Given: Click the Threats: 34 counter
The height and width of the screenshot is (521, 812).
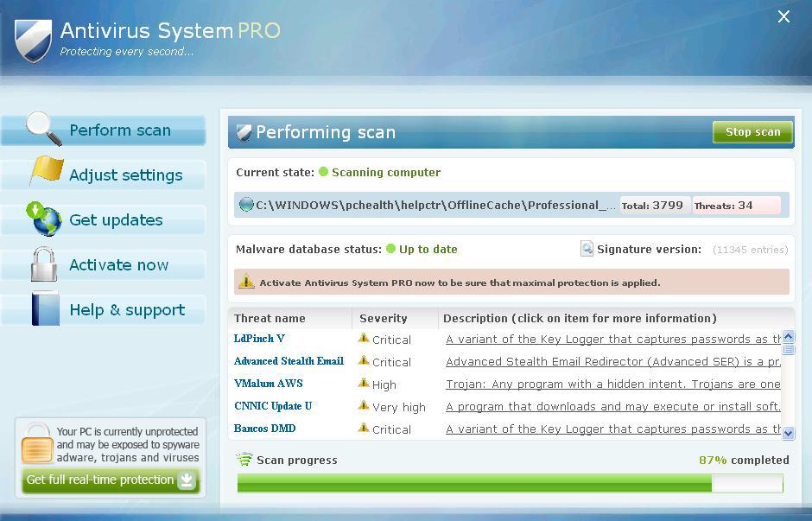Looking at the screenshot, I should [x=736, y=206].
